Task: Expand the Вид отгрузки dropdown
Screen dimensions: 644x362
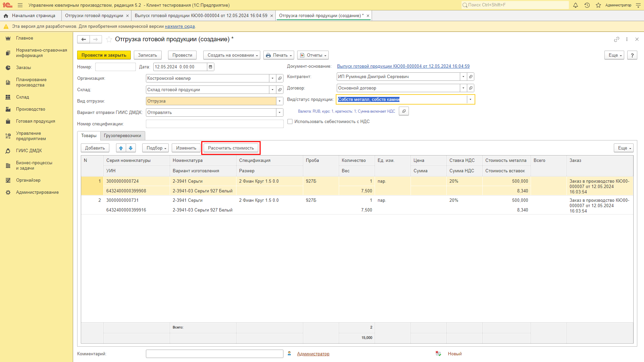Action: (x=279, y=101)
